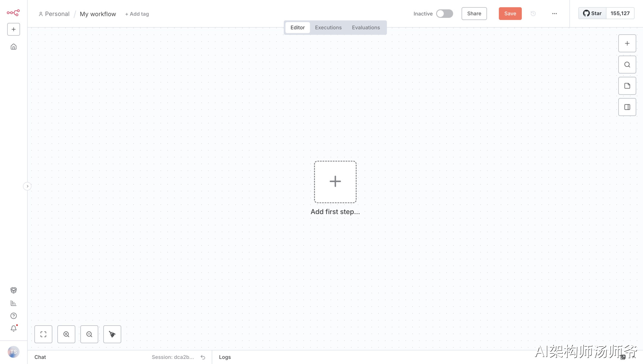Toggle the focus side panel icon
Screen dimensions: 643x364
click(x=627, y=107)
